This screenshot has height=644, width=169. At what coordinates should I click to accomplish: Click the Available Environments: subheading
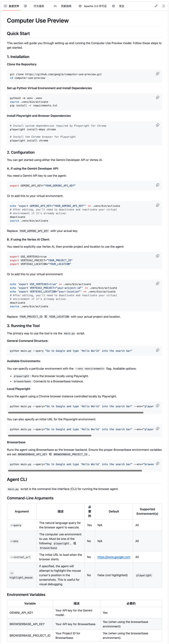click(24, 361)
